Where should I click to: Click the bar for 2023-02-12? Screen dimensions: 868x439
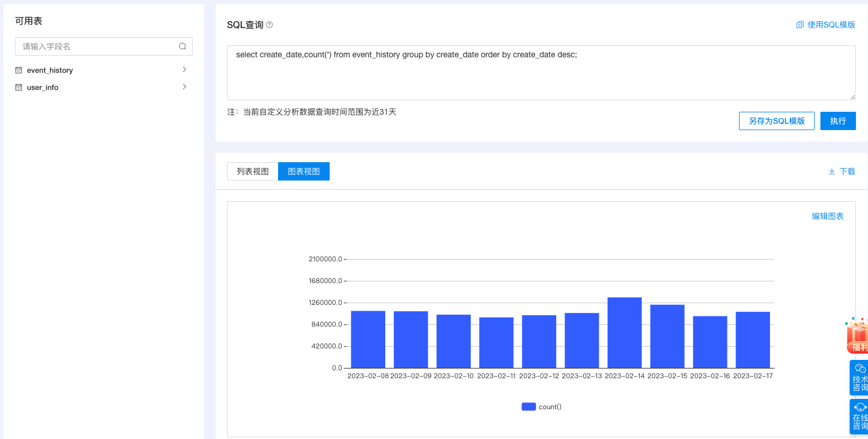point(539,342)
